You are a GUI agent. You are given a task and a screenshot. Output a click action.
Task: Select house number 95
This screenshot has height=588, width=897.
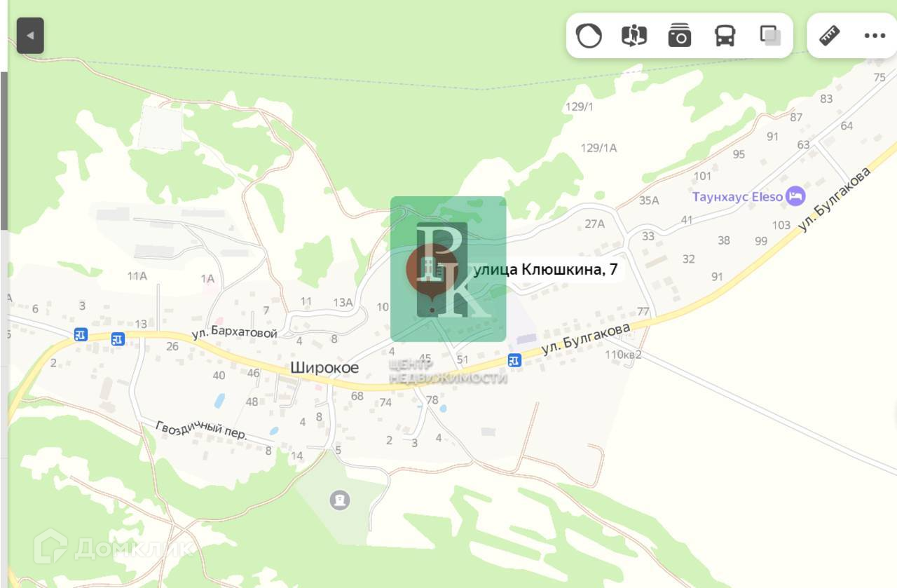click(x=739, y=154)
